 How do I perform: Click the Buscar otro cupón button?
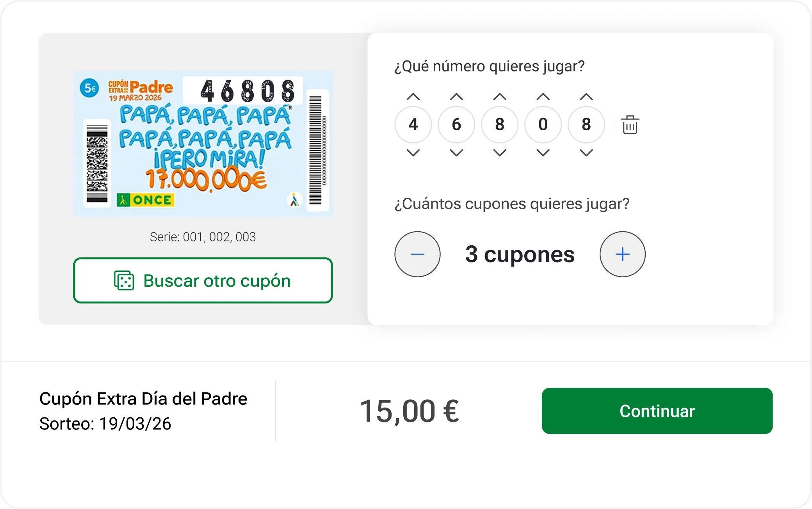tap(203, 280)
